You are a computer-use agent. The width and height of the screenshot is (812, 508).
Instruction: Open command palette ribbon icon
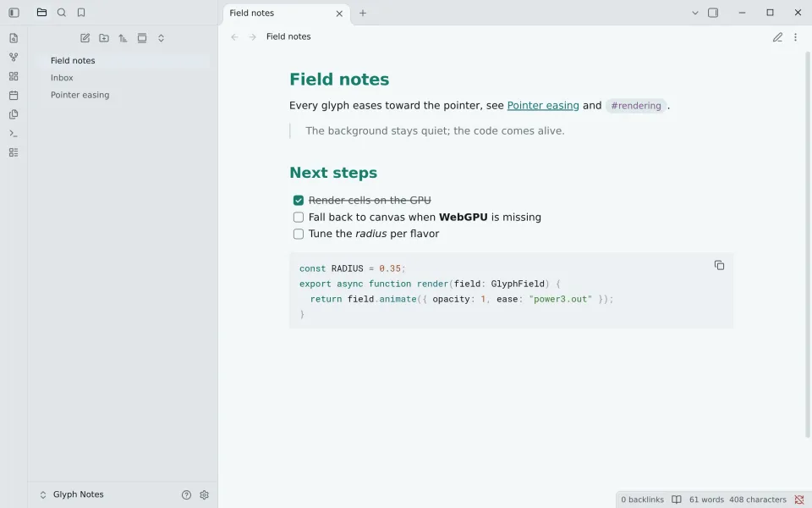tap(14, 133)
